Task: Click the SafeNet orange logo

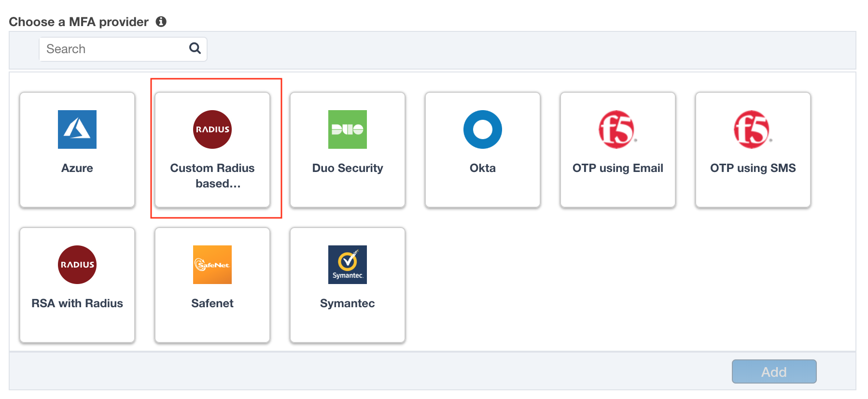Action: coord(212,265)
